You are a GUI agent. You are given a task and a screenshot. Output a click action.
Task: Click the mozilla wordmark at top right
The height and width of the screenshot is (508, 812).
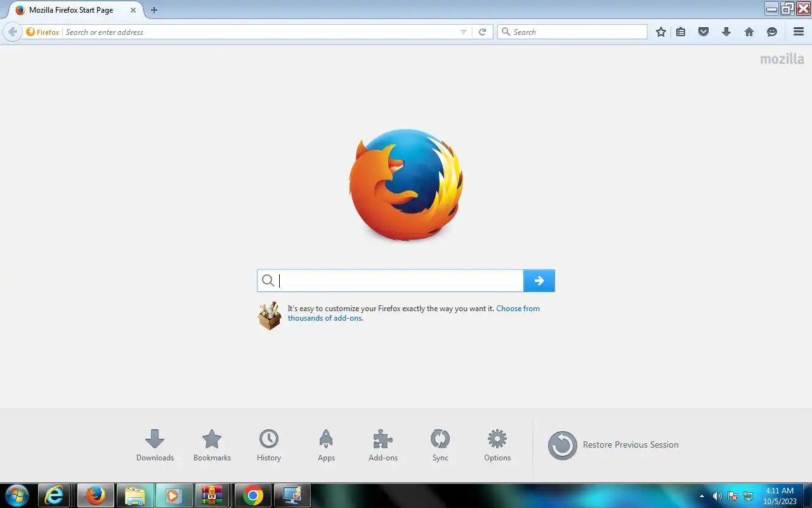782,59
